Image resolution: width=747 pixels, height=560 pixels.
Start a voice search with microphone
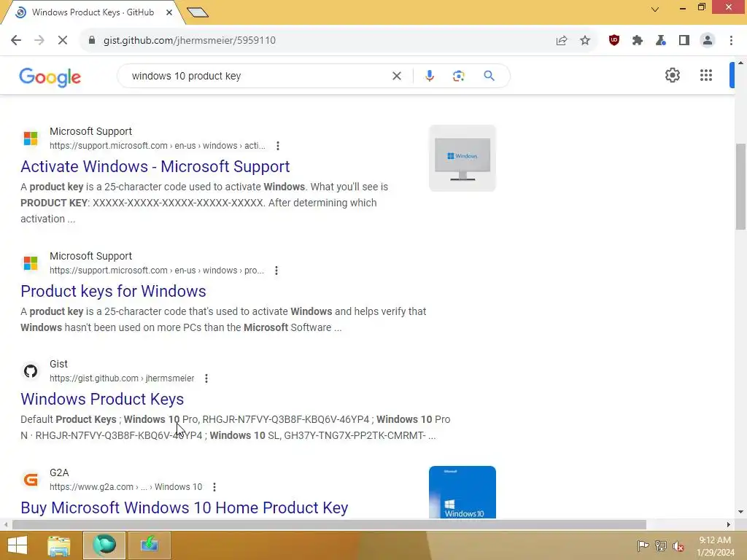pos(429,76)
